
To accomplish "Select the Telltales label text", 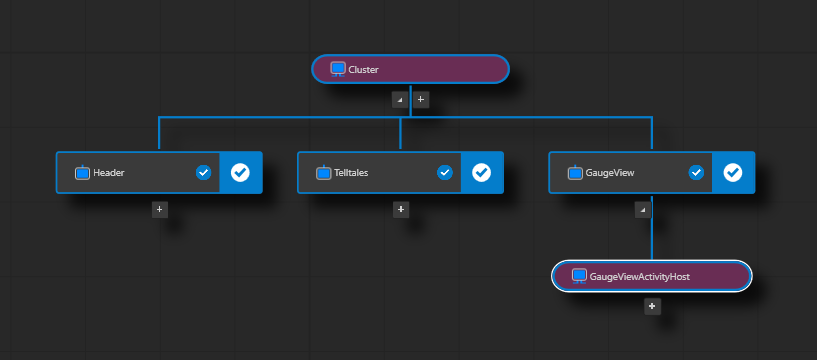I will (351, 173).
